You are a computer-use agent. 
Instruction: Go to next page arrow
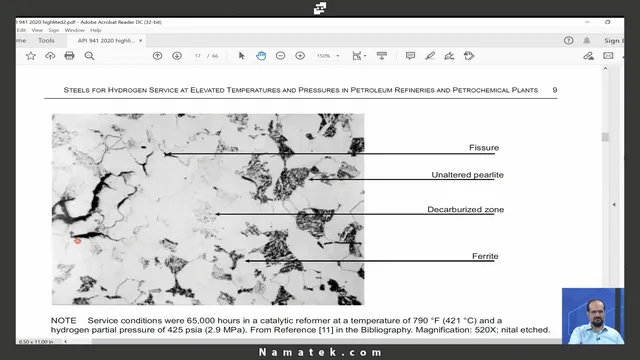177,56
